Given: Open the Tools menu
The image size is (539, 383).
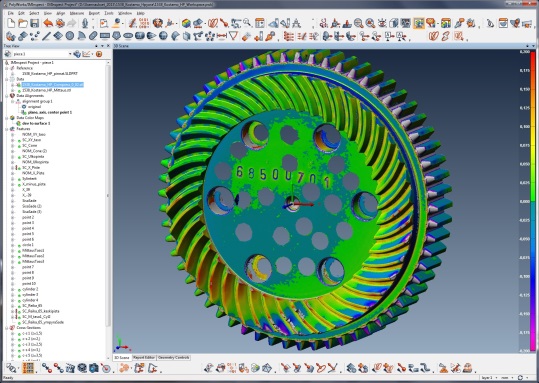Looking at the screenshot, I should click(109, 13).
